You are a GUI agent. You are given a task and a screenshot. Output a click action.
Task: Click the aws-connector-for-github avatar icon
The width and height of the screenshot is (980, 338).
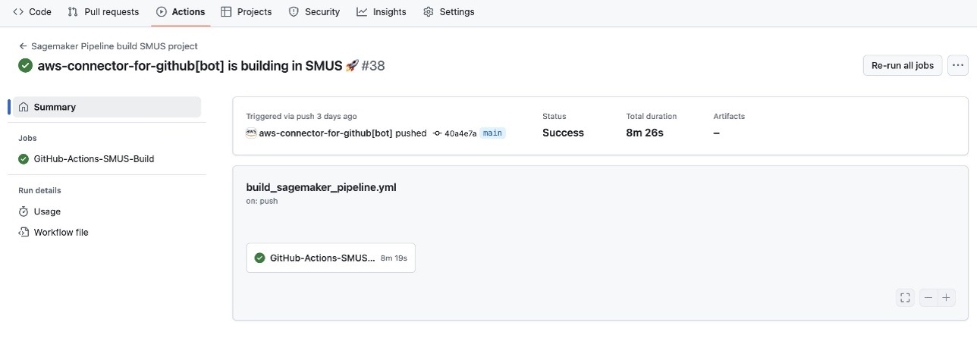(251, 133)
